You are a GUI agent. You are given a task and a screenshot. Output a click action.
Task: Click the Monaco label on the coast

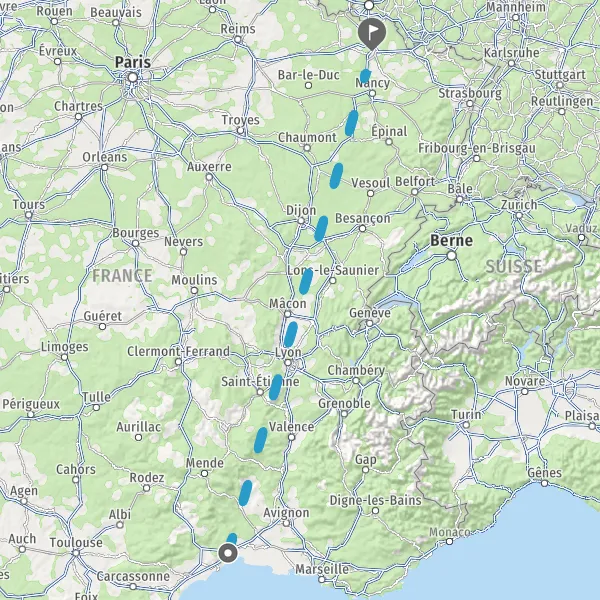tap(450, 532)
